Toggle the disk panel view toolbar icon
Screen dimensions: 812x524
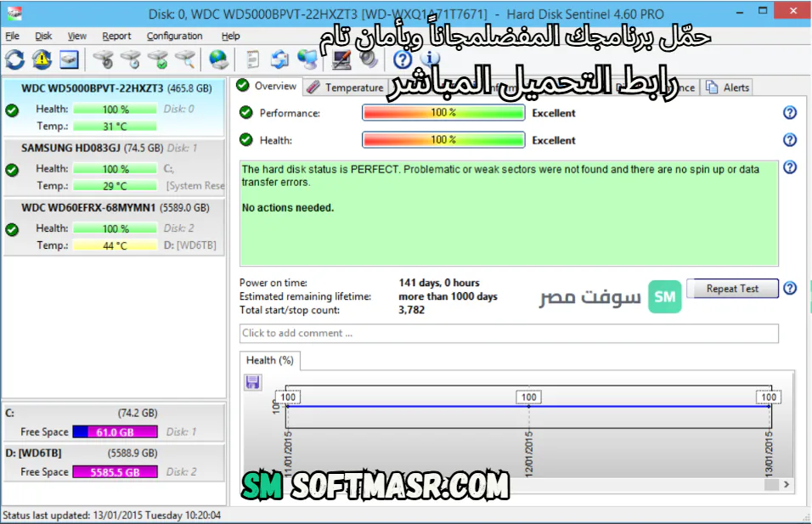[x=69, y=60]
